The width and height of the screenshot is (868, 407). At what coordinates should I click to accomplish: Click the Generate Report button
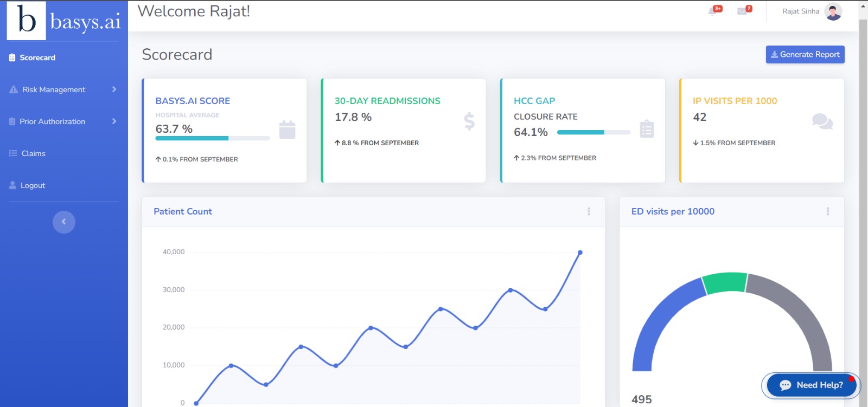coord(805,55)
